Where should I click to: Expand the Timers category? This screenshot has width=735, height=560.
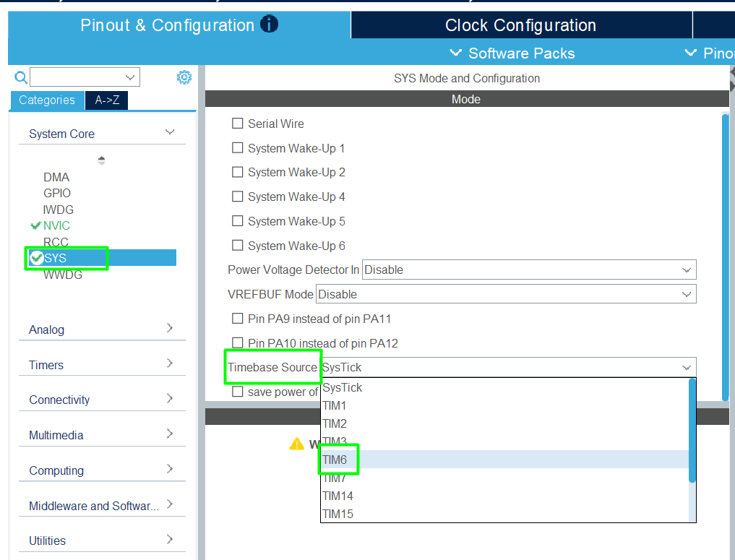pos(101,365)
